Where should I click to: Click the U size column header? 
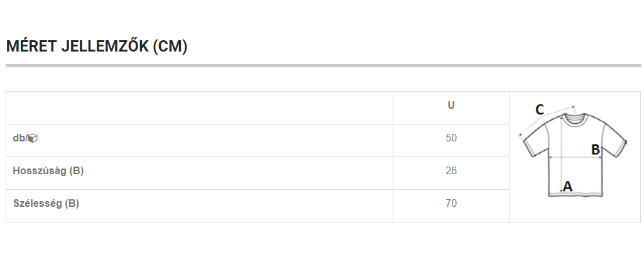coord(451,105)
